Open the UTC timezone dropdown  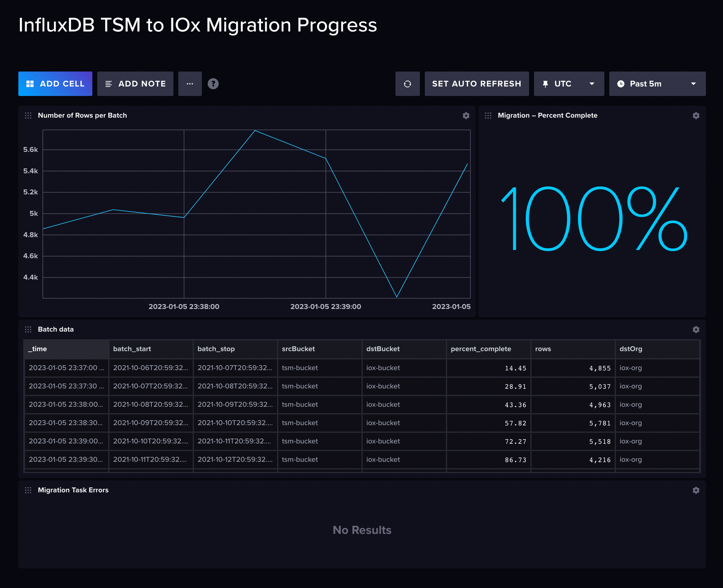click(569, 84)
